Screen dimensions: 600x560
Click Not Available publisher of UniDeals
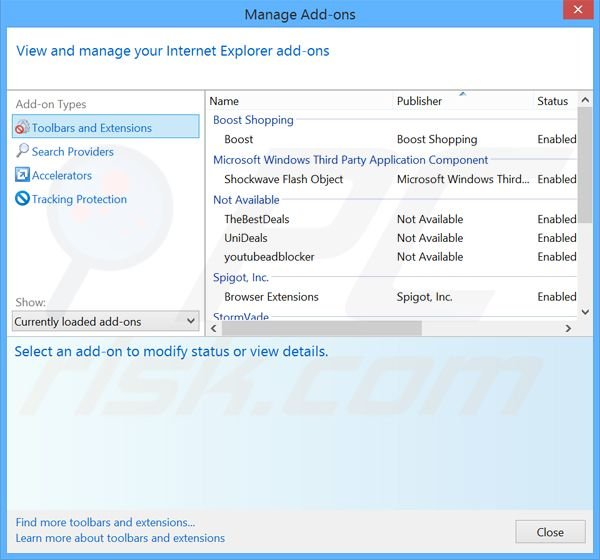click(x=430, y=238)
